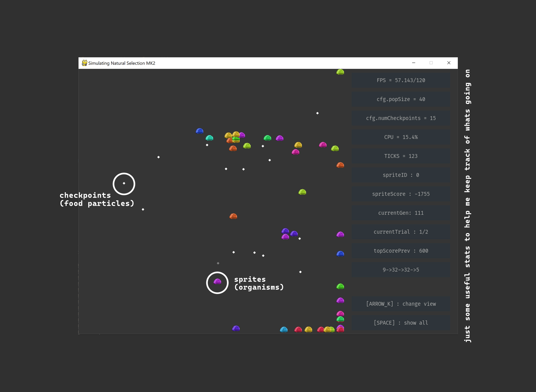Click the pygame app icon in title bar
Screen dimensions: 536x392
point(84,63)
